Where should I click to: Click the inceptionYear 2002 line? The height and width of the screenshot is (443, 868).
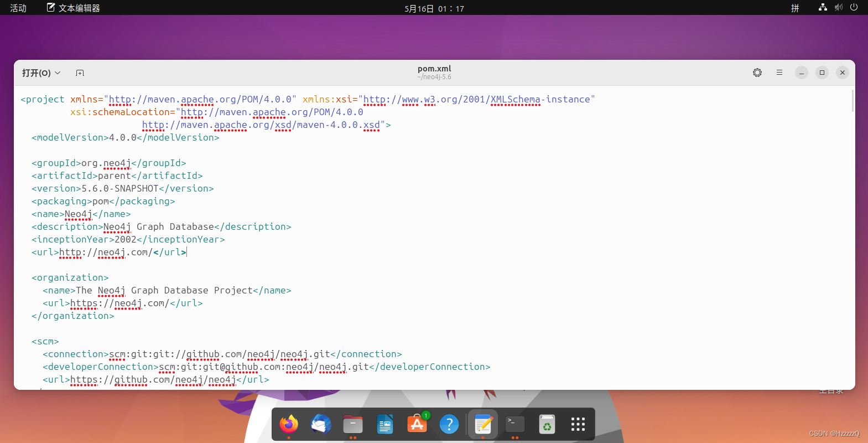[128, 239]
